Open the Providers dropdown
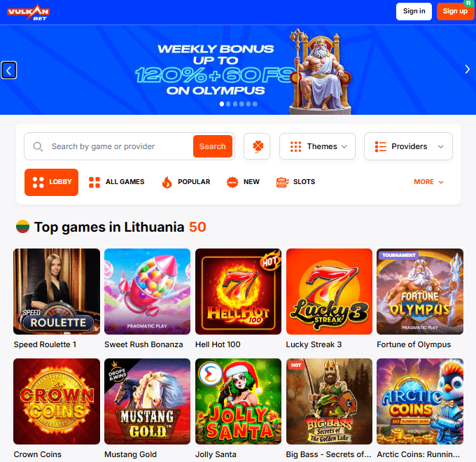Screen dimensions: 476x462 pyautogui.click(x=408, y=146)
